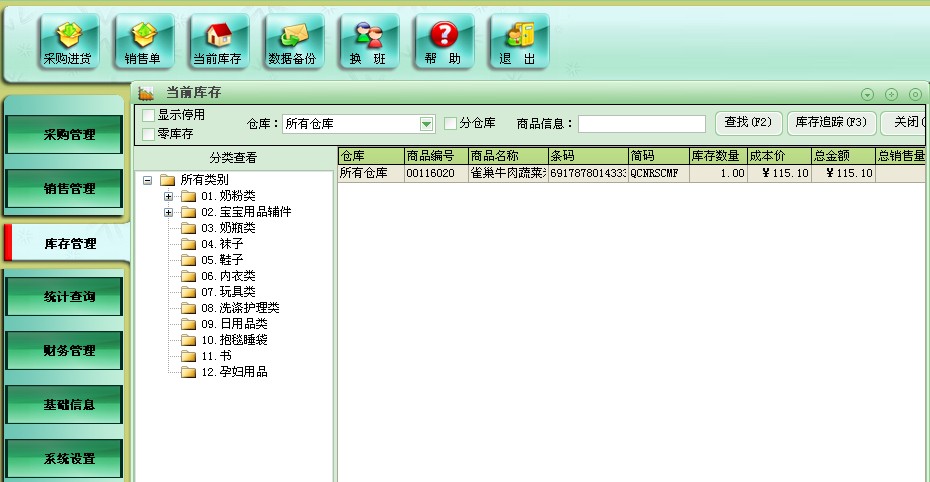Open the 采购进货 purchase toolbar icon
The width and height of the screenshot is (930, 482).
coord(68,42)
